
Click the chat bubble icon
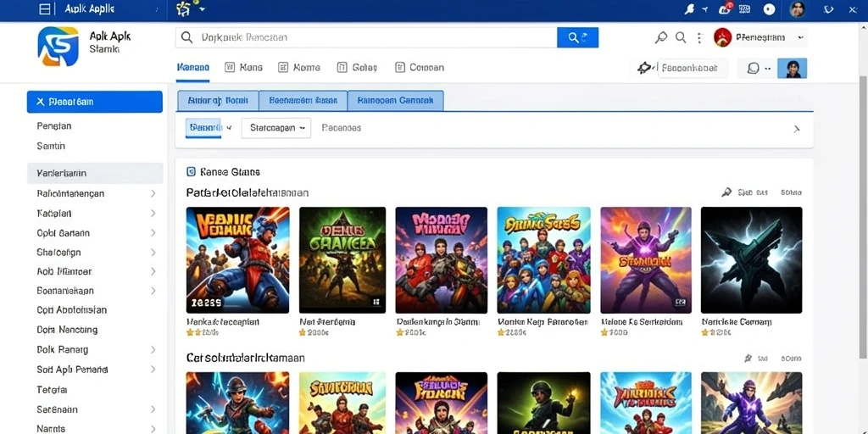pos(753,68)
